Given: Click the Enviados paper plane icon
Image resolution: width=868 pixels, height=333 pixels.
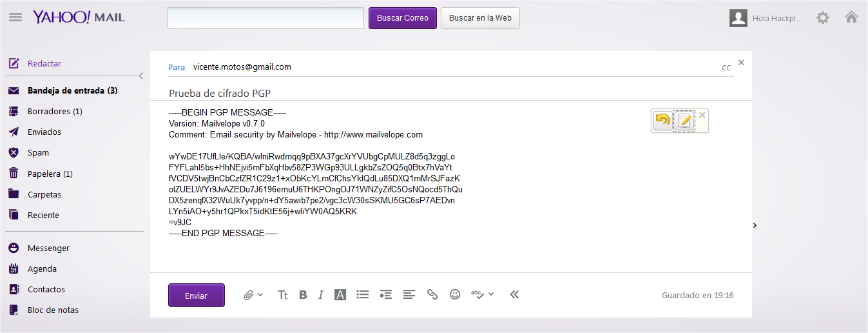Looking at the screenshot, I should tap(14, 132).
